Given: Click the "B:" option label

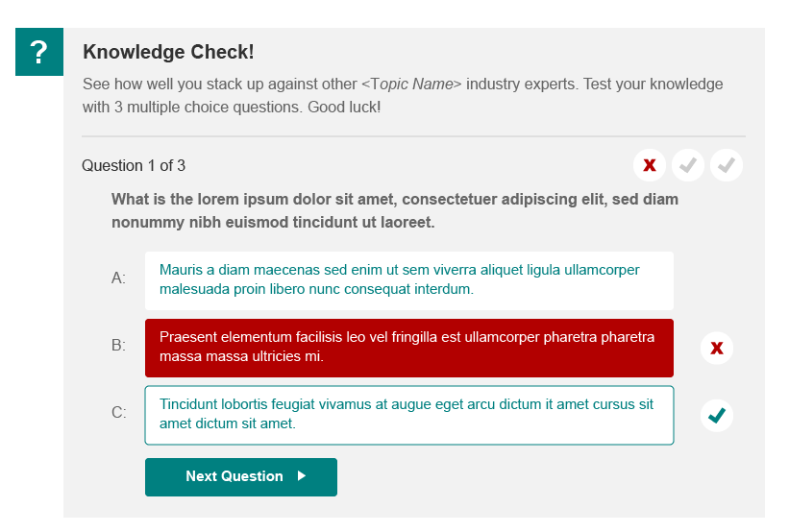Looking at the screenshot, I should coord(119,346).
